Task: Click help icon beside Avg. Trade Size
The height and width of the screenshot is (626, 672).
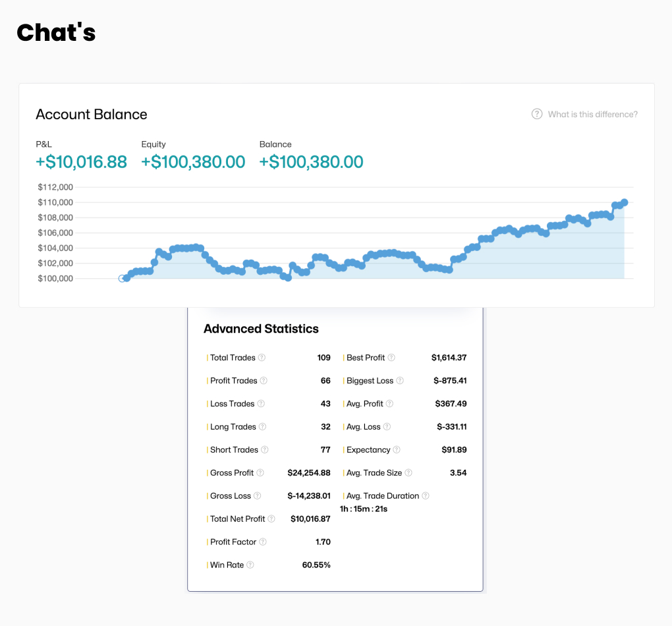Action: point(408,473)
